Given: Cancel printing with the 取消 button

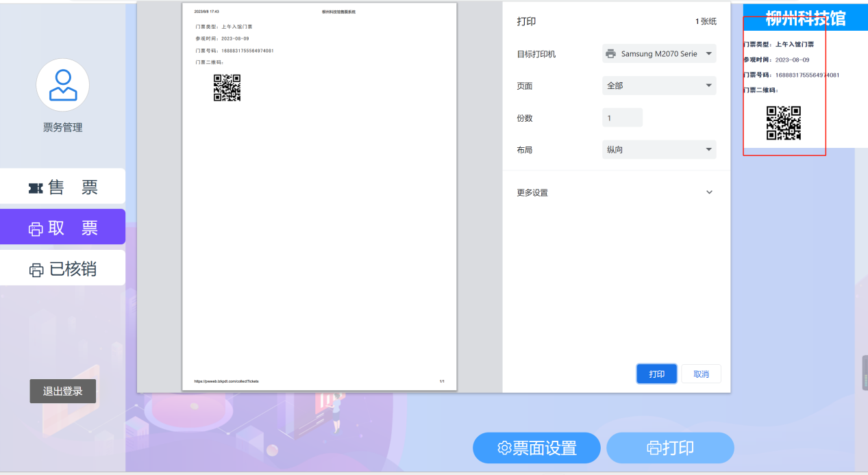Looking at the screenshot, I should coord(700,374).
